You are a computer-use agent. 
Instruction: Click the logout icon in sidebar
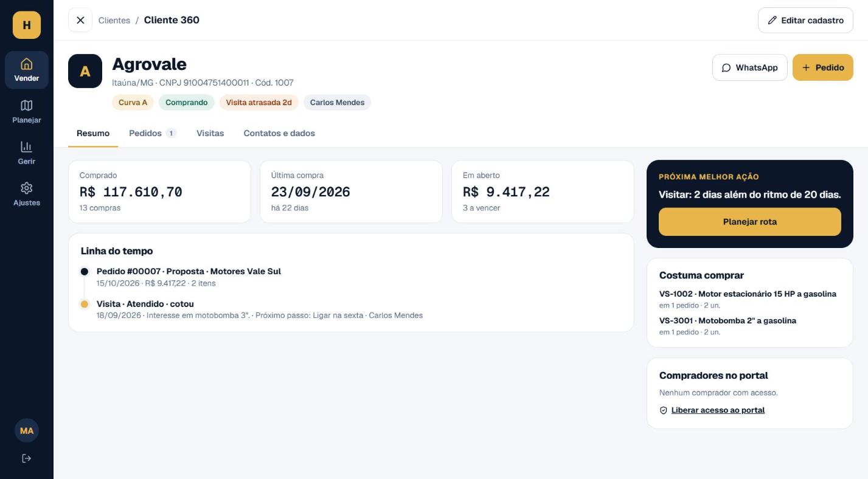tap(27, 458)
